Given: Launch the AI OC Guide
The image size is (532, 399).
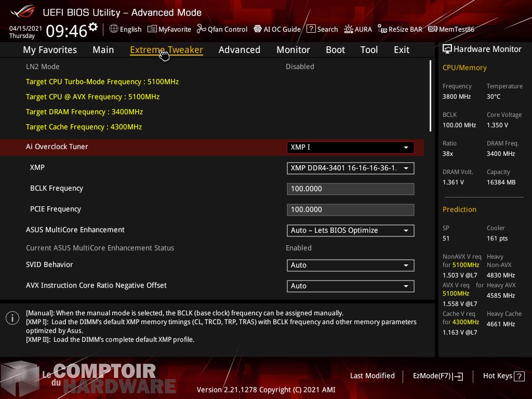Looking at the screenshot, I should pos(277,29).
